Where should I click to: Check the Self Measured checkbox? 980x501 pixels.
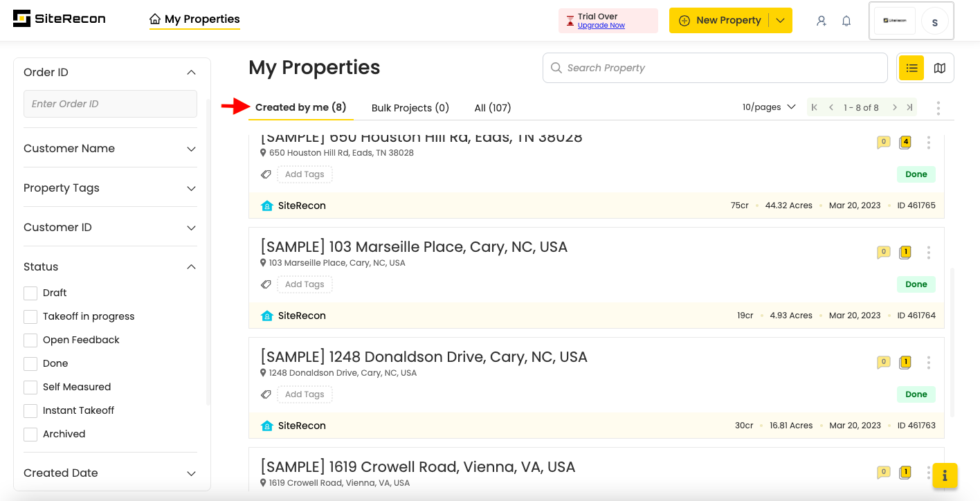pyautogui.click(x=30, y=388)
